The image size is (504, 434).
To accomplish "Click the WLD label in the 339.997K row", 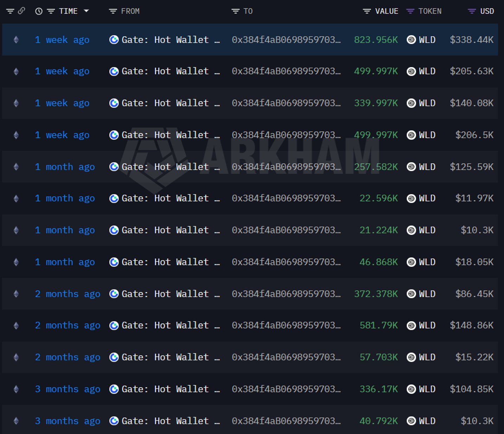I will [427, 103].
